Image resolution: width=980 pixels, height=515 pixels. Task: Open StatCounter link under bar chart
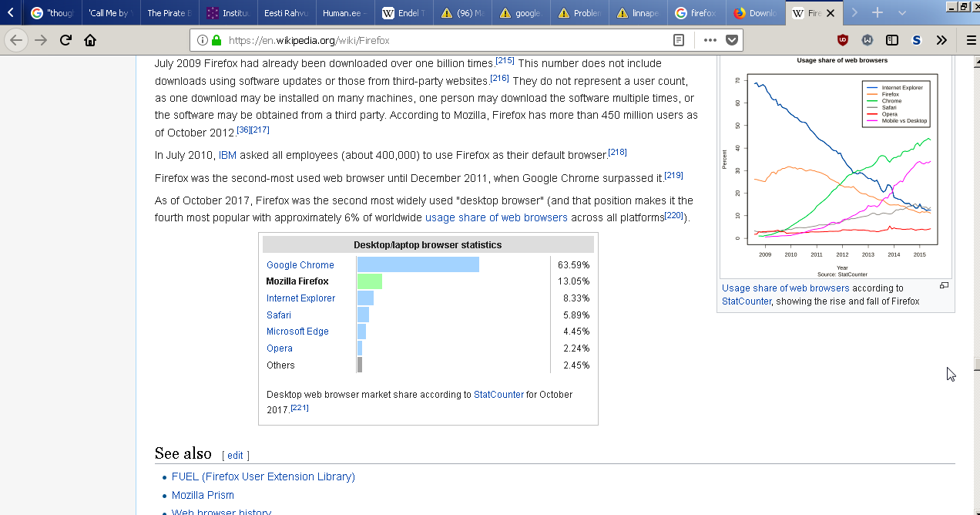(498, 394)
